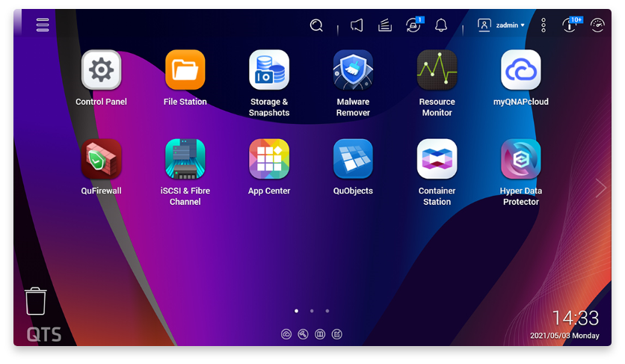Launch Hyper Data Protector
This screenshot has height=364, width=625.
[521, 159]
